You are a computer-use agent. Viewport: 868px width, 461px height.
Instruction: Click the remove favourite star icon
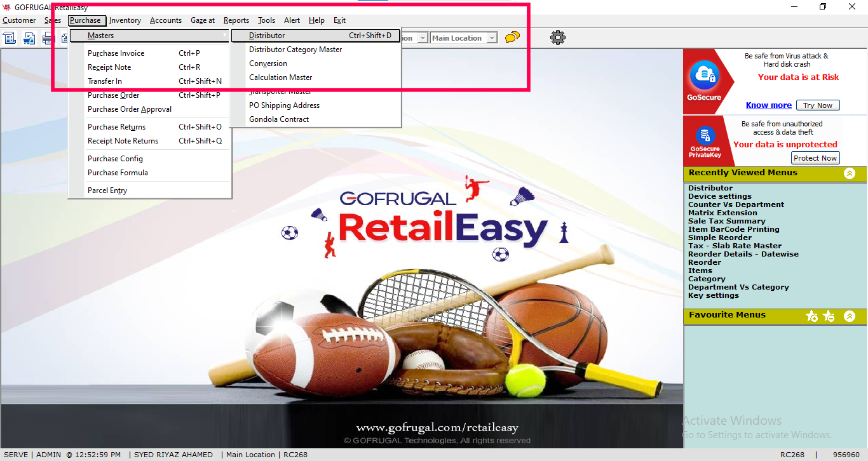829,316
